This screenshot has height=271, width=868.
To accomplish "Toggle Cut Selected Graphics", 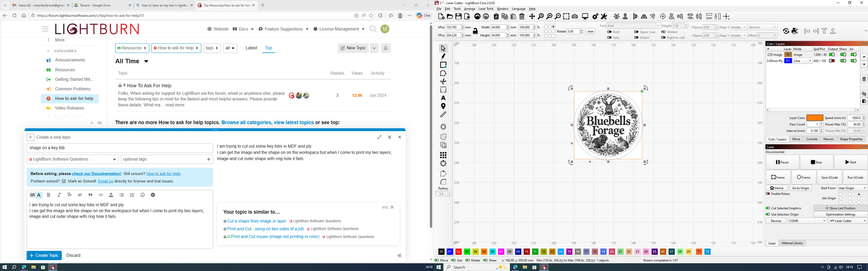I will click(x=768, y=208).
